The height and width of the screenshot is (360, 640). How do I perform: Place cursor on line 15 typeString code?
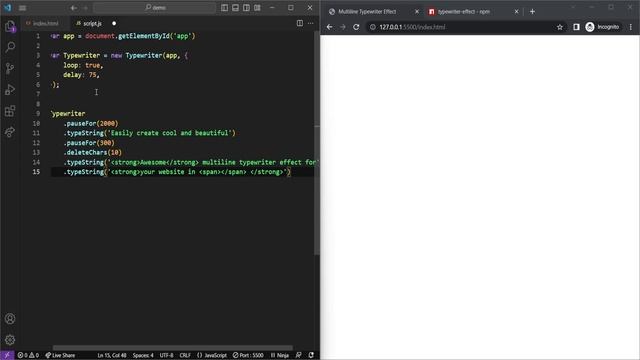point(177,172)
